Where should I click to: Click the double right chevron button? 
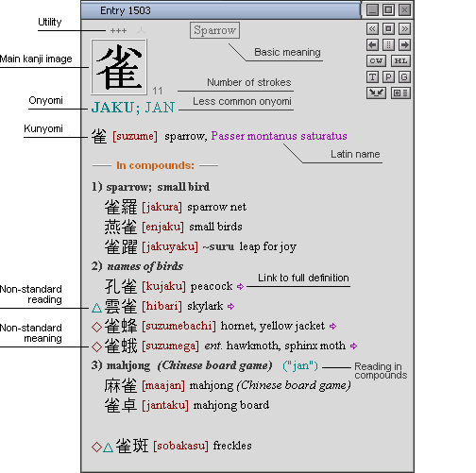[404, 29]
